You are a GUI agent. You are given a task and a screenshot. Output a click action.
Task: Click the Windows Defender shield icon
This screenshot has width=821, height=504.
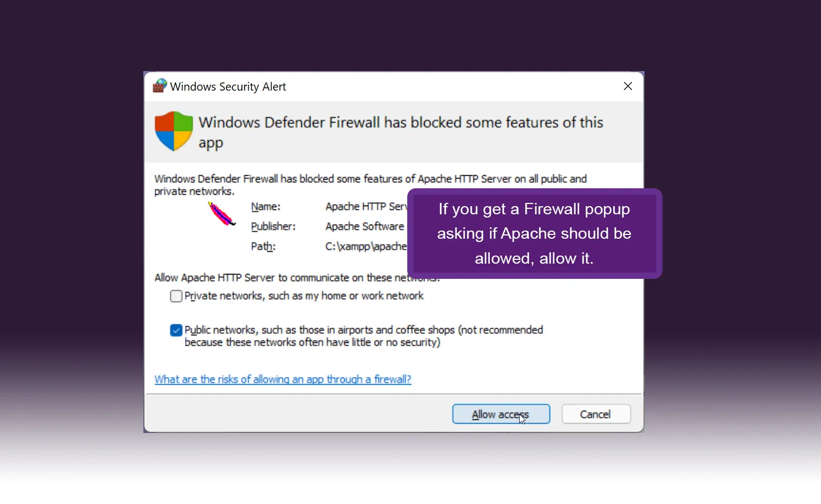coord(174,131)
